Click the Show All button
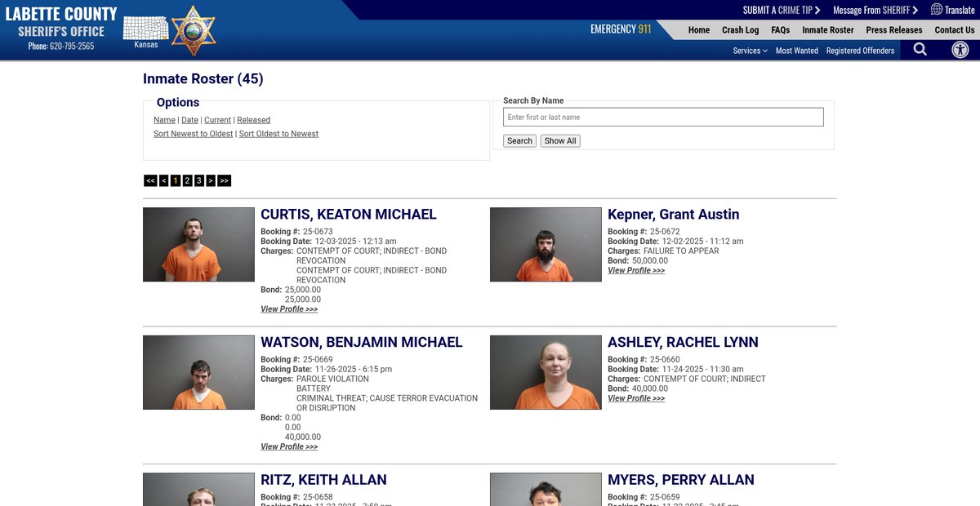 [x=560, y=141]
